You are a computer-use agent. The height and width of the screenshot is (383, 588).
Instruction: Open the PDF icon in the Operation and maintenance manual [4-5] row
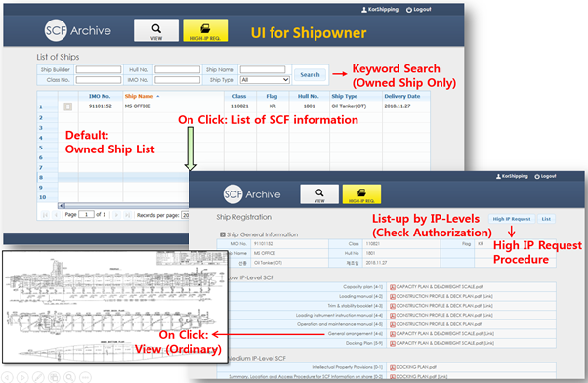point(393,324)
